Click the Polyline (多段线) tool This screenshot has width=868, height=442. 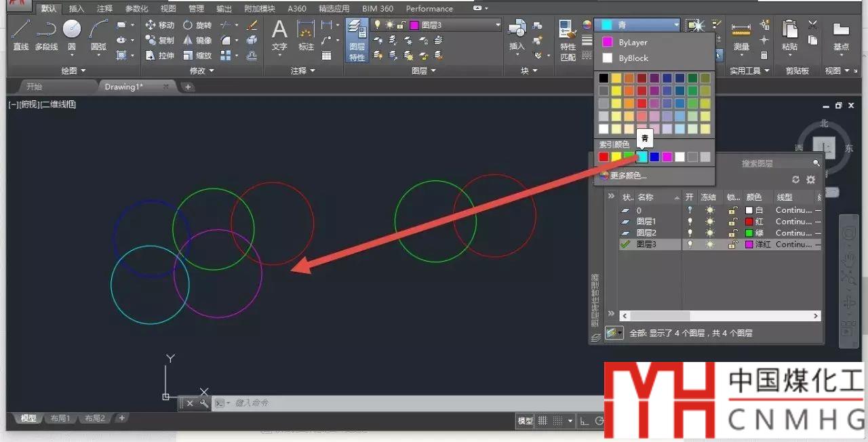[46, 35]
